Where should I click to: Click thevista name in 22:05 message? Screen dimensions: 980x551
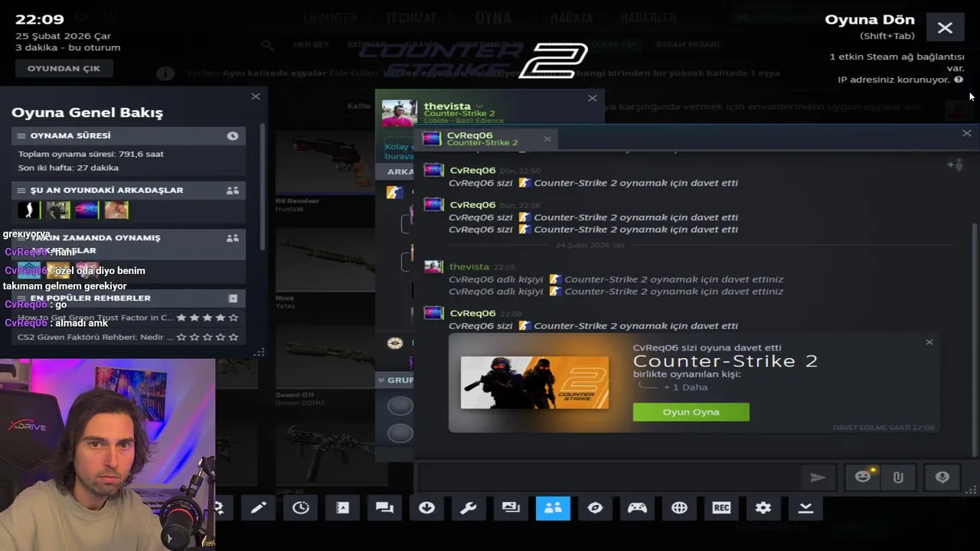tap(469, 266)
